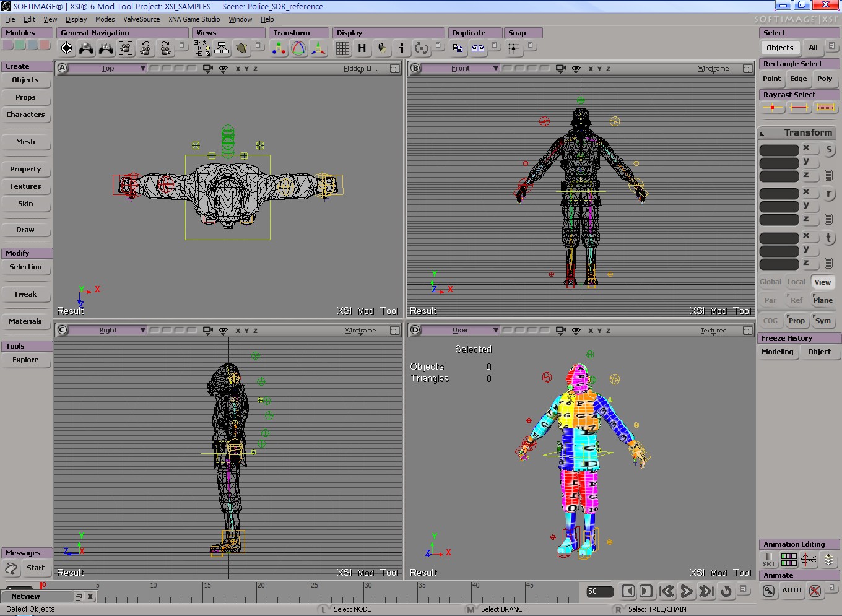Toggle the View transform mode
842x616 pixels.
(823, 282)
